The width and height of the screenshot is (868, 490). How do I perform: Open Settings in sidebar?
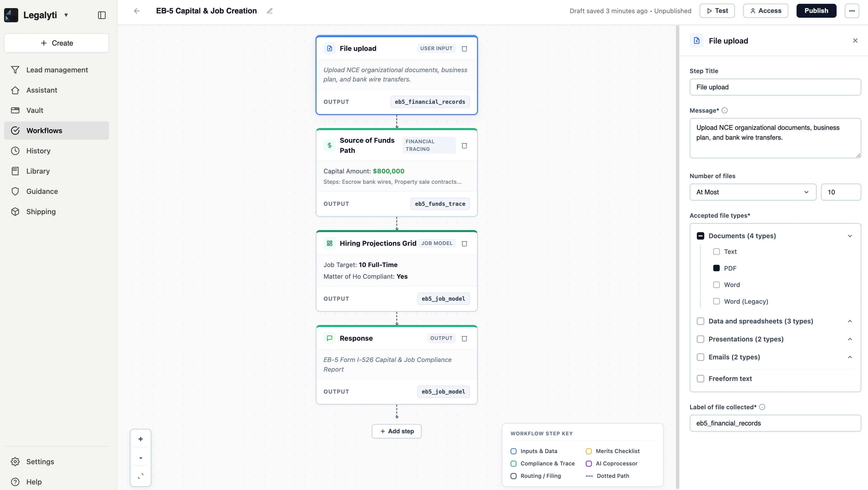(56, 462)
